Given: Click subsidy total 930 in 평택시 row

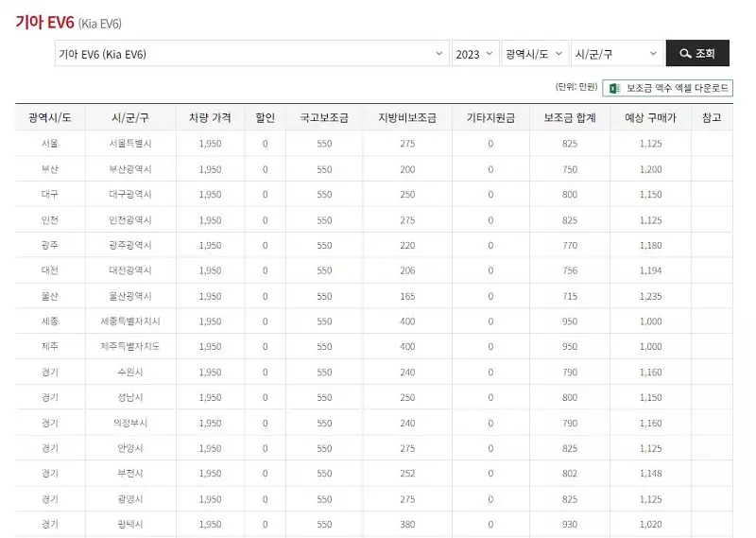Looking at the screenshot, I should pos(570,524).
